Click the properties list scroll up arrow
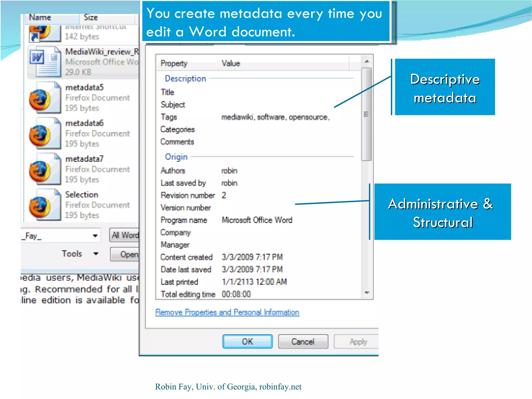Viewport: 532px width, 399px height. tap(367, 61)
